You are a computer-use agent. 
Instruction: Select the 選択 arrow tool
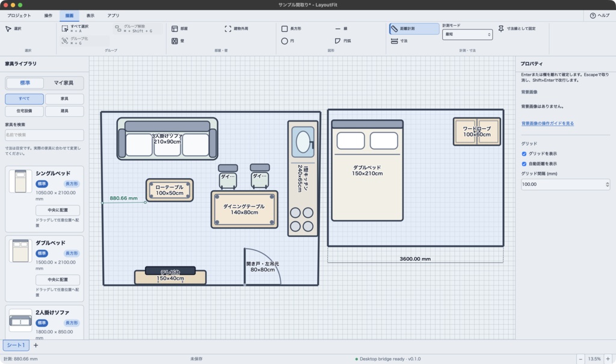(13, 29)
